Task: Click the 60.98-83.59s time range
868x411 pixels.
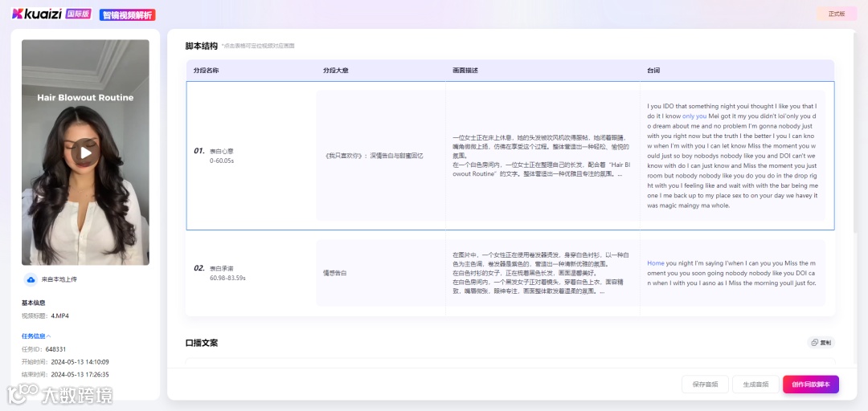Action: pos(227,279)
